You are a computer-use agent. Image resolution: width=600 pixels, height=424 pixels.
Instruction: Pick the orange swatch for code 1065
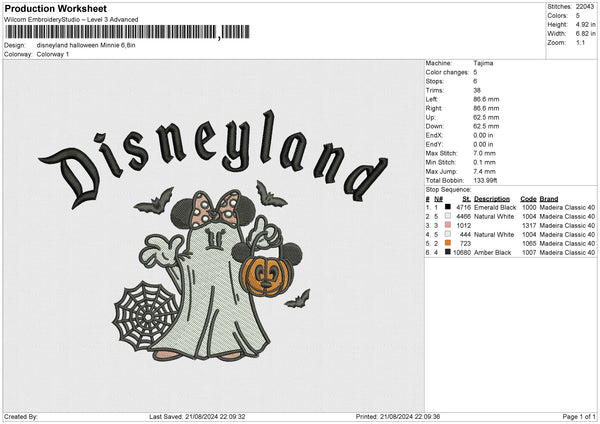pos(448,243)
